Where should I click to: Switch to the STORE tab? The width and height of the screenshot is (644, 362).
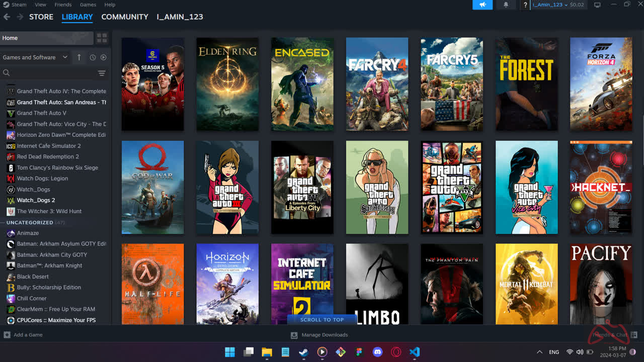tap(41, 17)
